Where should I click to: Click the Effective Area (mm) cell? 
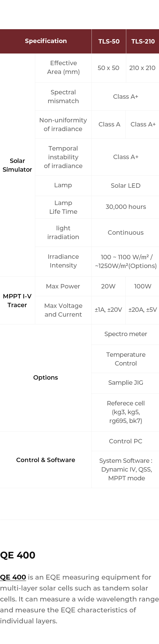click(x=63, y=68)
